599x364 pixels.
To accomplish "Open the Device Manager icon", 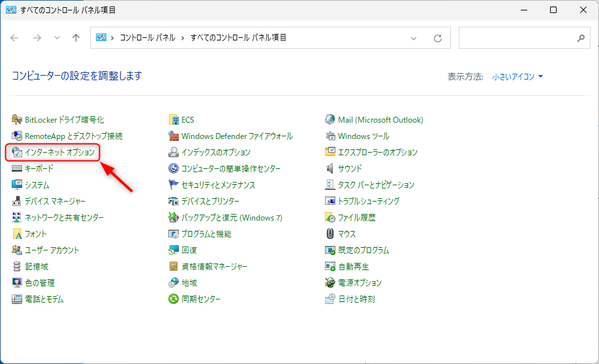I will pyautogui.click(x=17, y=202).
